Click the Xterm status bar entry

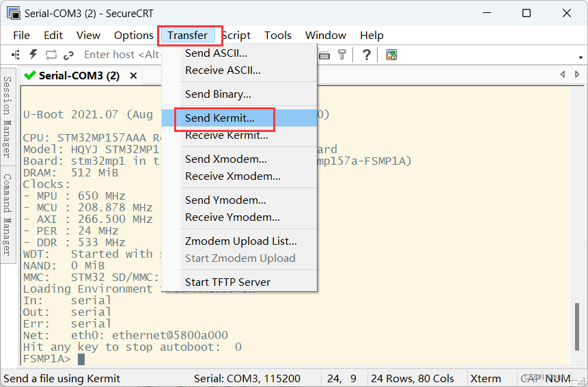coord(486,378)
